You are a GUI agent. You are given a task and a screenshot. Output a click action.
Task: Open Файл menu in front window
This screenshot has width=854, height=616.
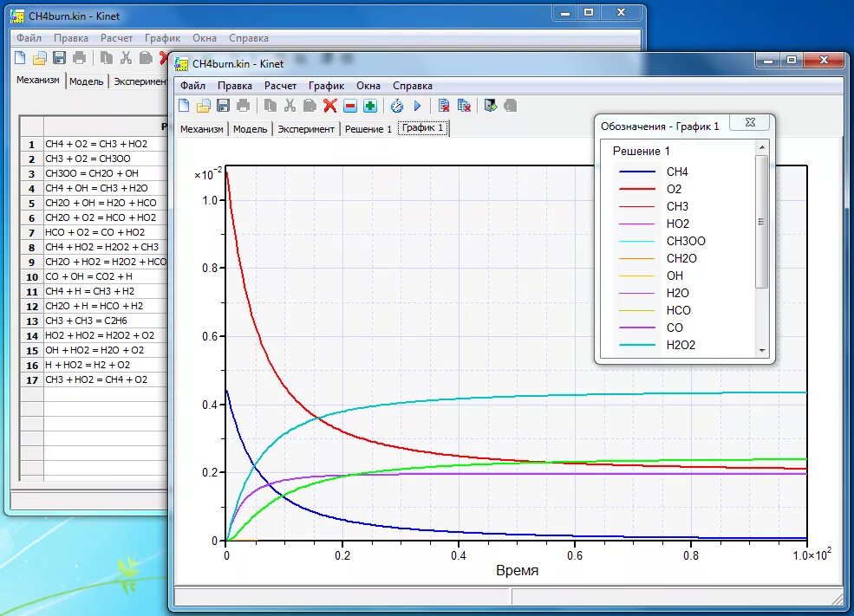[192, 86]
